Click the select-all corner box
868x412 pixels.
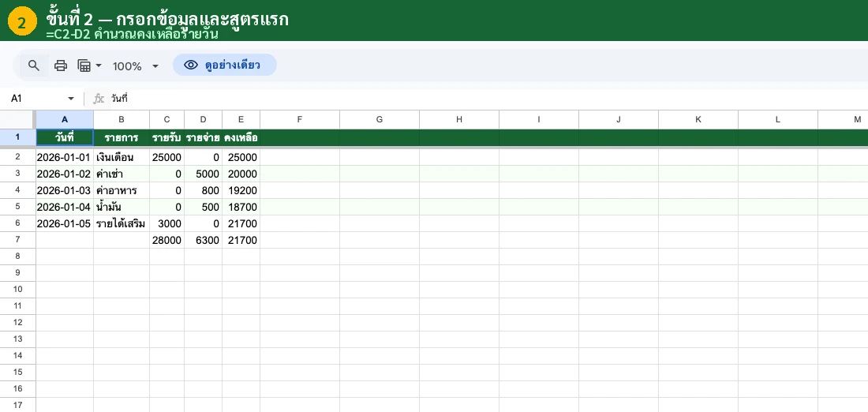[x=17, y=119]
